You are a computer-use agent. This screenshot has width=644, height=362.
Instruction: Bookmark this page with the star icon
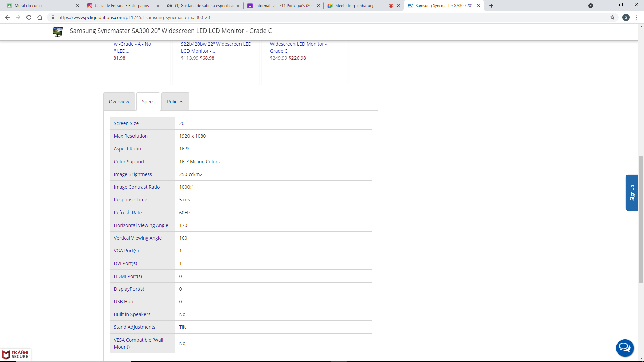pos(612,17)
